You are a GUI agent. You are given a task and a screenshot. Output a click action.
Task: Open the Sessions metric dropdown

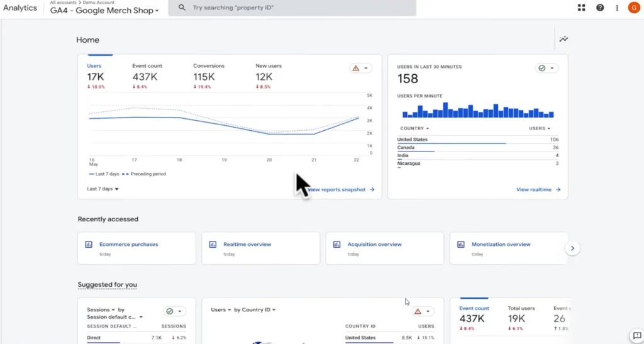(x=101, y=310)
